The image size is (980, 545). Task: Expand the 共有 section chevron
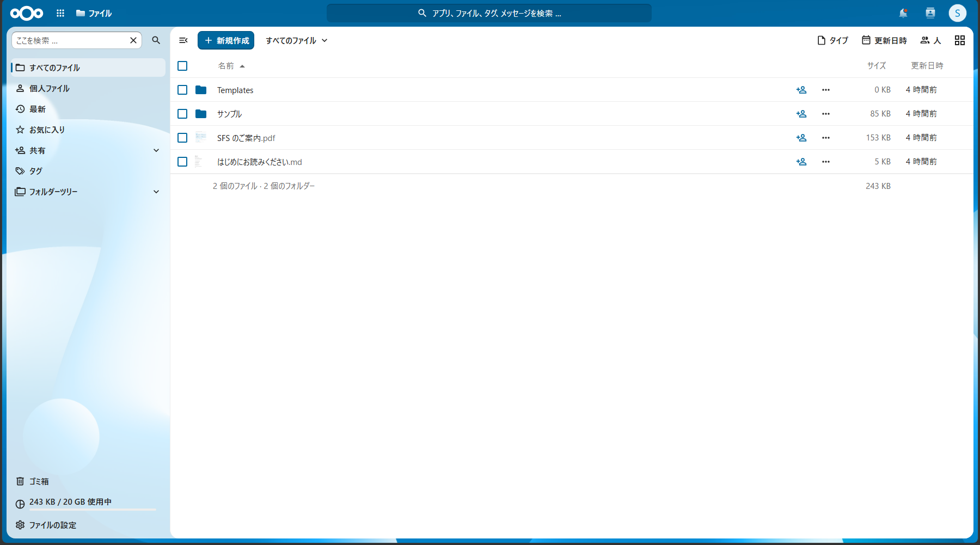pyautogui.click(x=156, y=150)
